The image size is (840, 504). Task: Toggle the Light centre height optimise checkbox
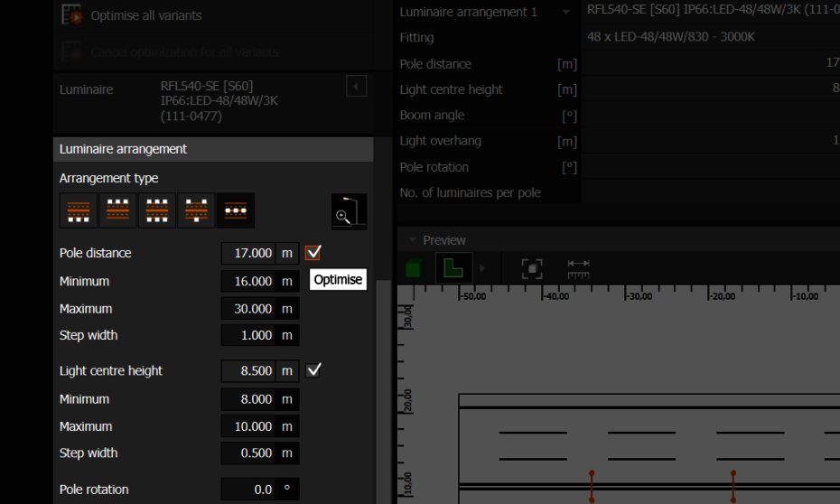point(313,370)
